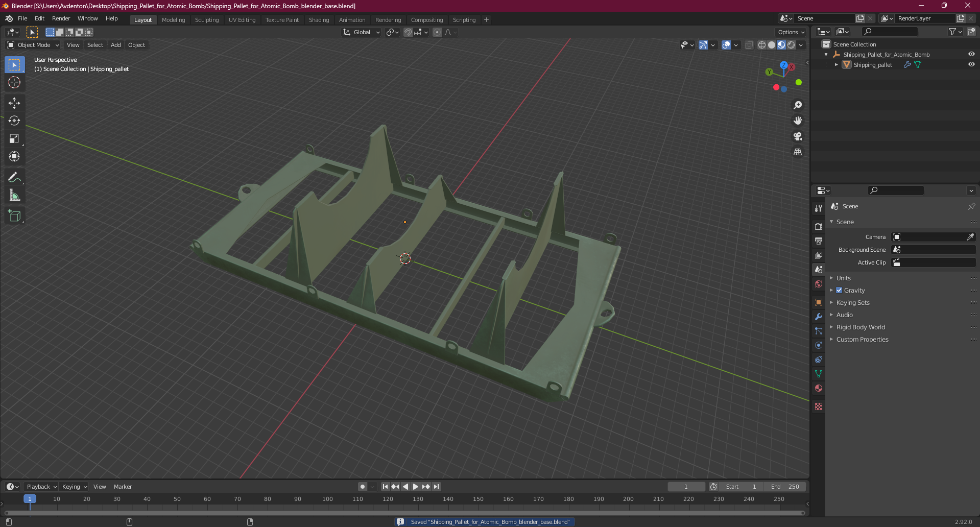Open the Active Tool properties tab

[819, 208]
